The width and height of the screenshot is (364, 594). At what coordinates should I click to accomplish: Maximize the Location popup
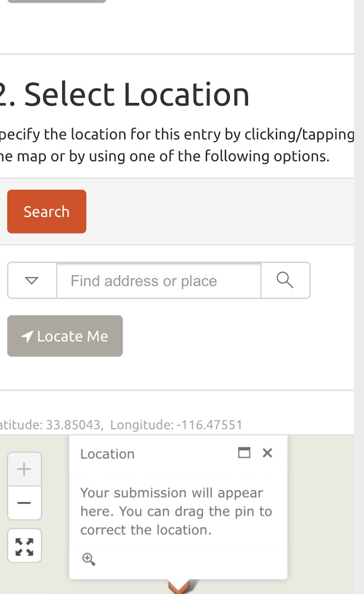point(244,453)
